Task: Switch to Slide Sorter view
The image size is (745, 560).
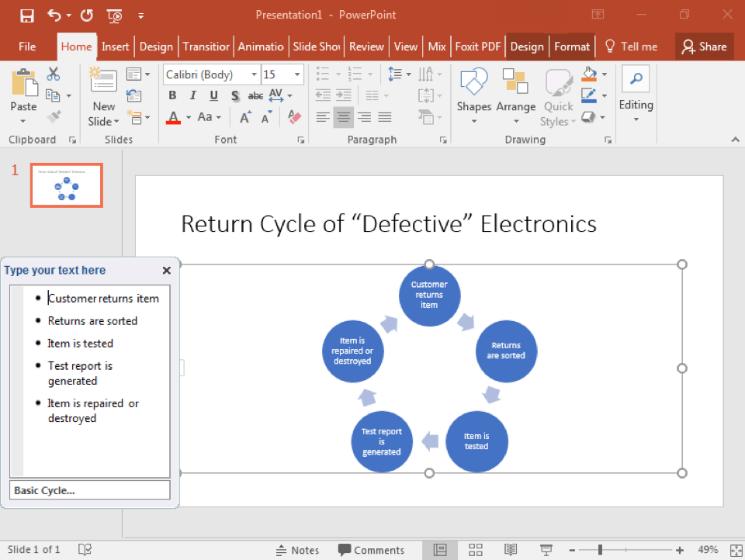Action: (x=476, y=550)
